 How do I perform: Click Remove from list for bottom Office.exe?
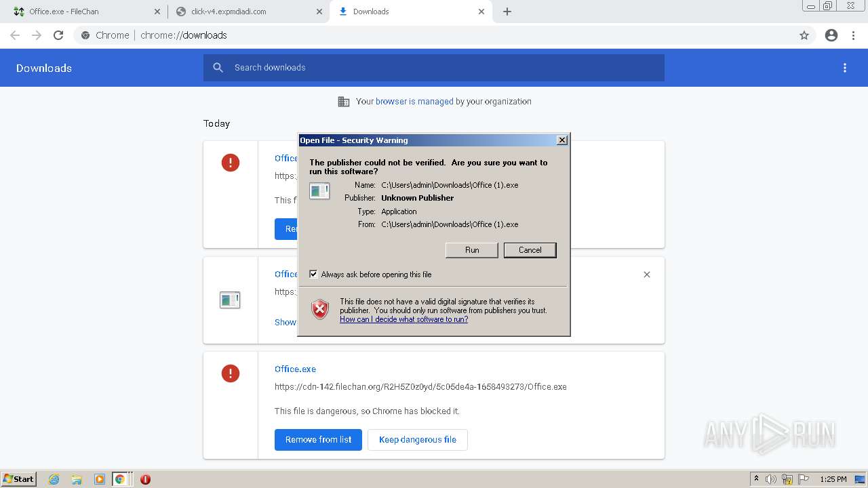pos(318,440)
